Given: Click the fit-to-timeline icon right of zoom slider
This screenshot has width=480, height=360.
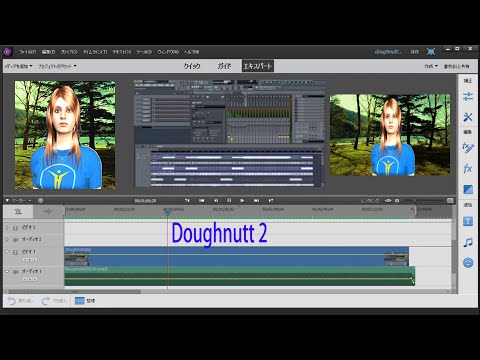Looking at the screenshot, I should pyautogui.click(x=450, y=200).
